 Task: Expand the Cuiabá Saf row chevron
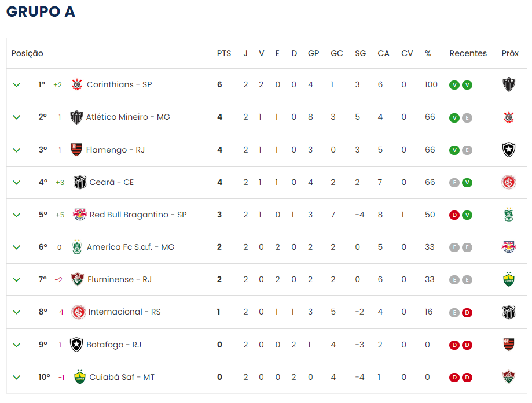click(16, 377)
